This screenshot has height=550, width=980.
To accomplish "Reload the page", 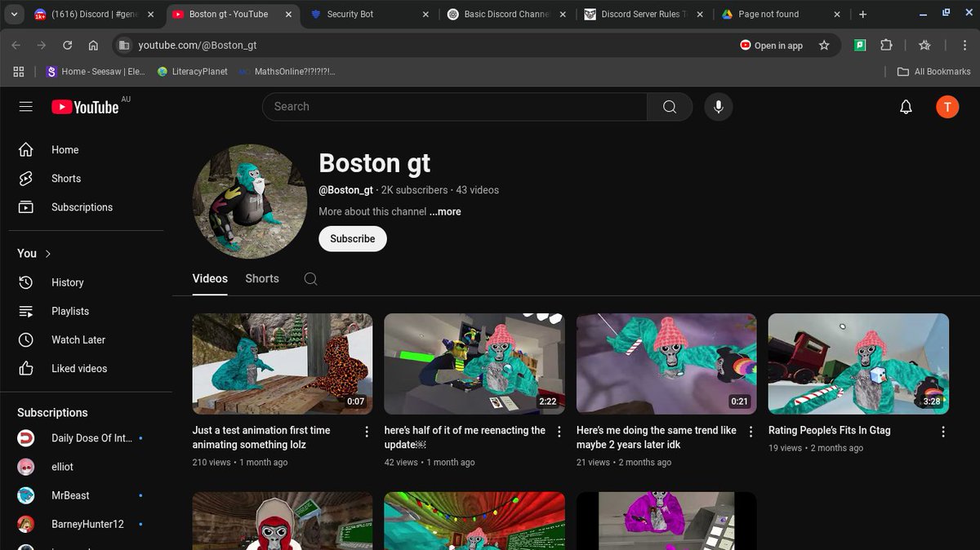I will tap(68, 46).
